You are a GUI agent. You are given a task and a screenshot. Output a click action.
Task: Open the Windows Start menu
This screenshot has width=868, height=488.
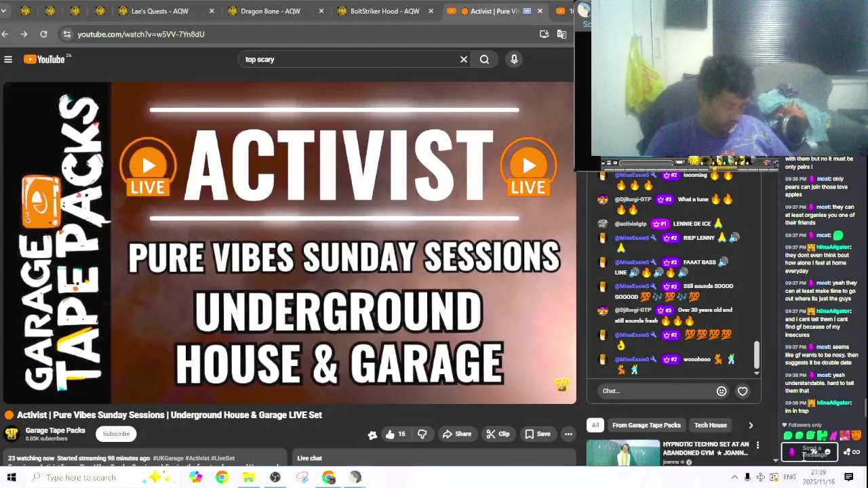coord(12,477)
